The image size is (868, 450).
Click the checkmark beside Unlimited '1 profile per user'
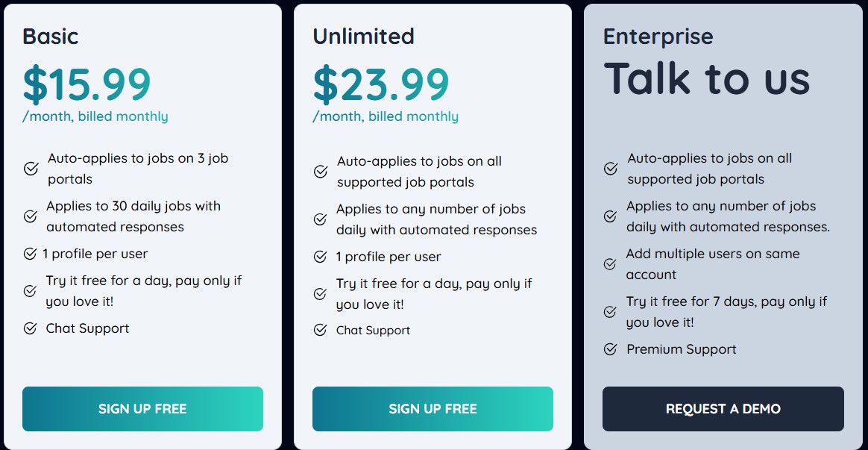[321, 256]
